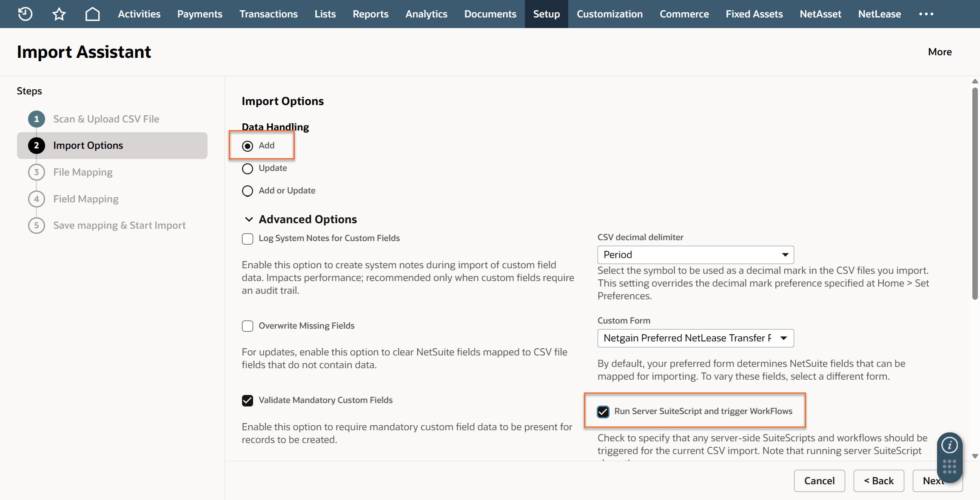Collapse the Advanced Options section

pyautogui.click(x=249, y=219)
